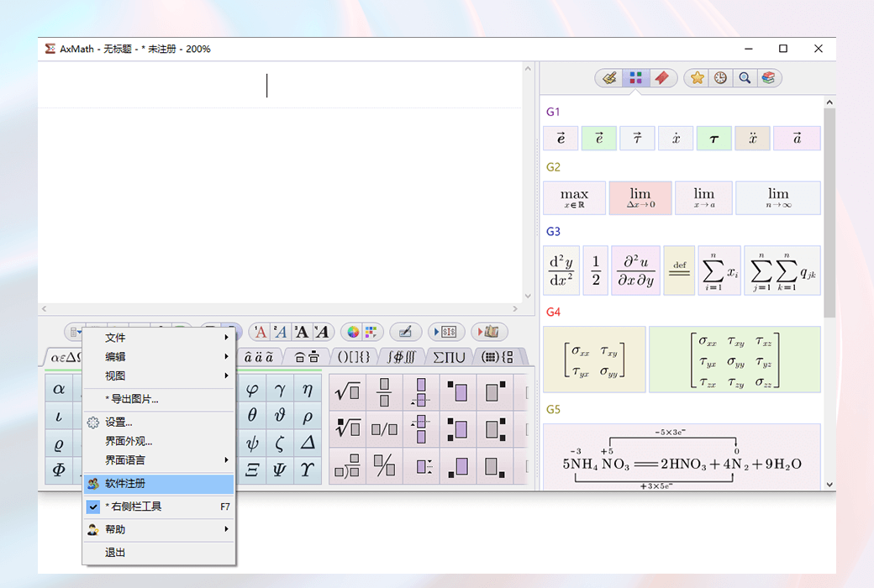
Task: Insert the vertical fraction template
Action: [384, 391]
